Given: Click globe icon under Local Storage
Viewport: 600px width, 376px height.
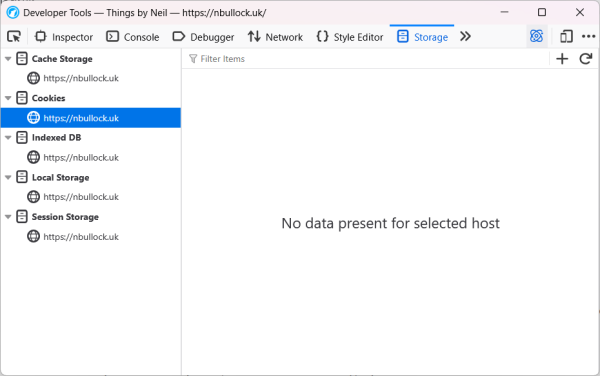Looking at the screenshot, I should tap(33, 197).
